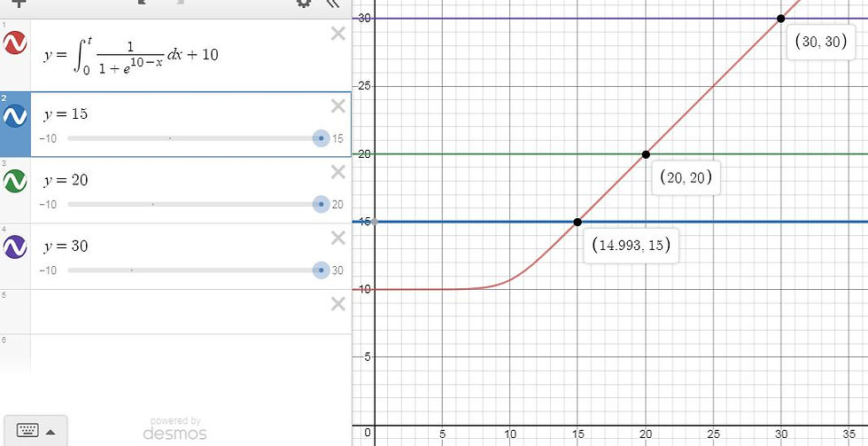The height and width of the screenshot is (446, 868).
Task: Click the y = 15 slider knob
Action: pyautogui.click(x=321, y=138)
